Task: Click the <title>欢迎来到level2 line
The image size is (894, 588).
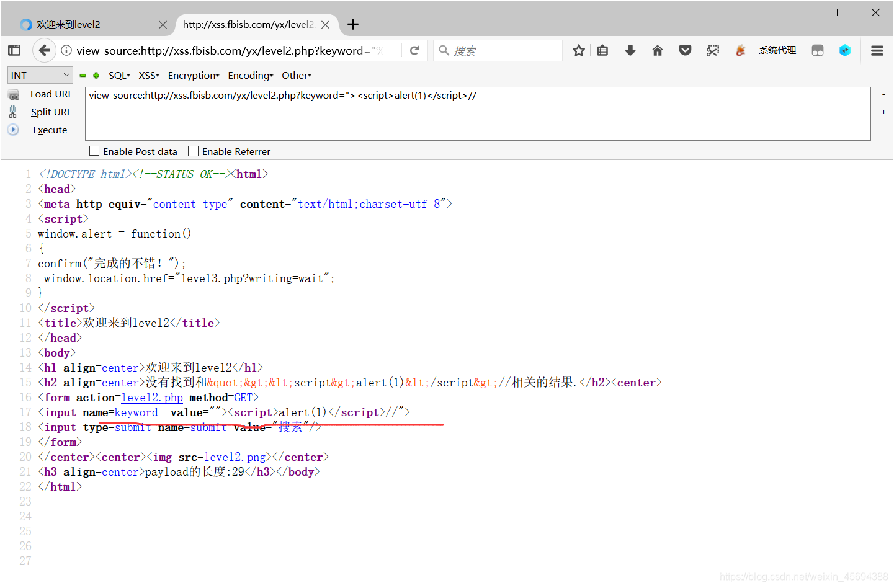Action: 129,323
